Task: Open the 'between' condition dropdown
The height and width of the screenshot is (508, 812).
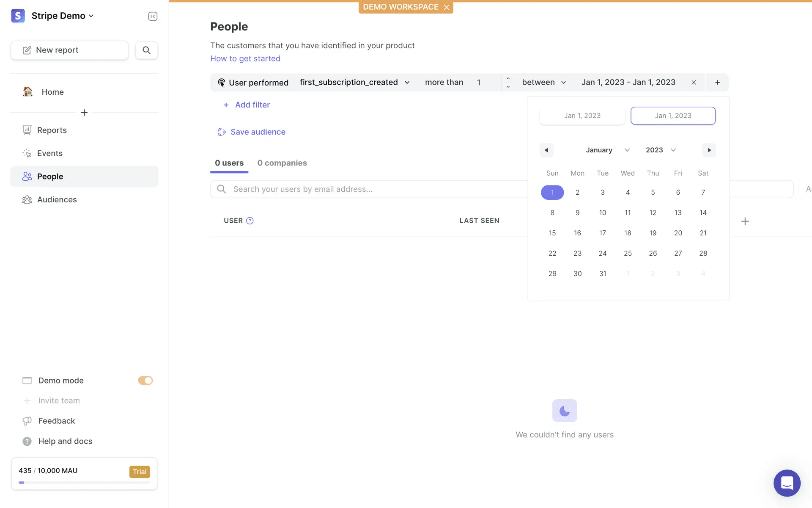Action: (x=543, y=82)
